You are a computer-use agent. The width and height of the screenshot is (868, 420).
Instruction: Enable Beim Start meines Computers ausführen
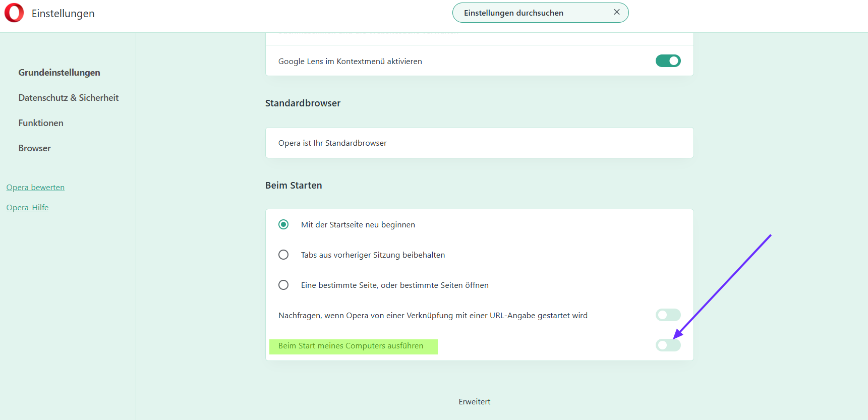coord(668,345)
